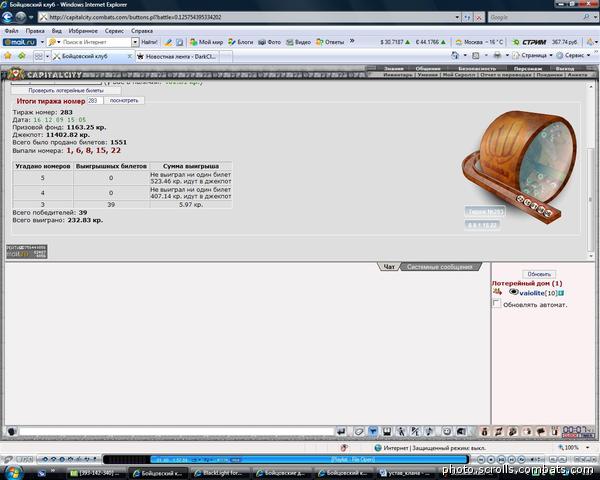Open the Вид menu

click(x=57, y=31)
